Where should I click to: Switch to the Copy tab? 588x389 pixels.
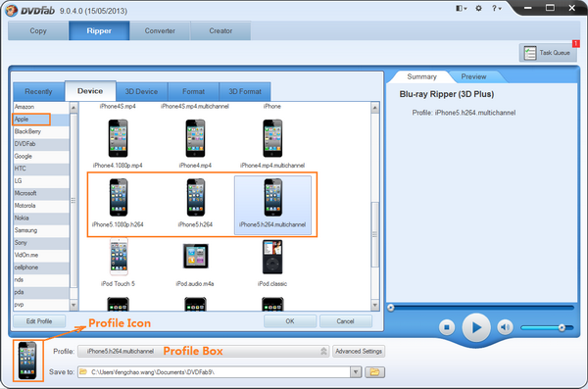[38, 30]
